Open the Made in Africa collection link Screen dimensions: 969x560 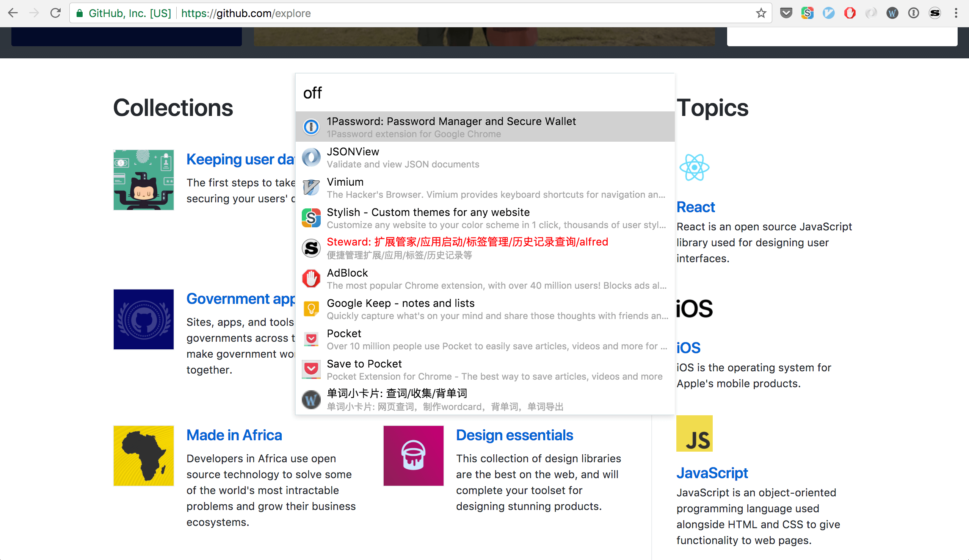click(x=234, y=435)
